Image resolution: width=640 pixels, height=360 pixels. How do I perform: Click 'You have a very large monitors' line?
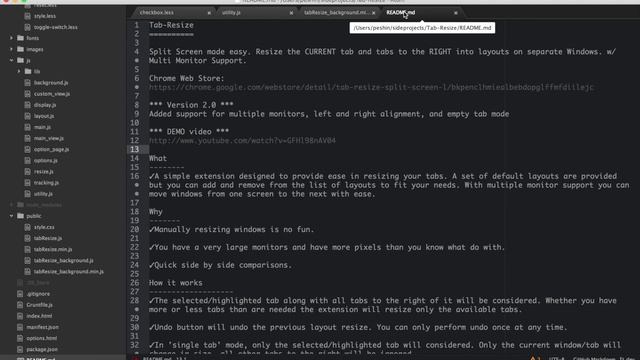tap(327, 247)
